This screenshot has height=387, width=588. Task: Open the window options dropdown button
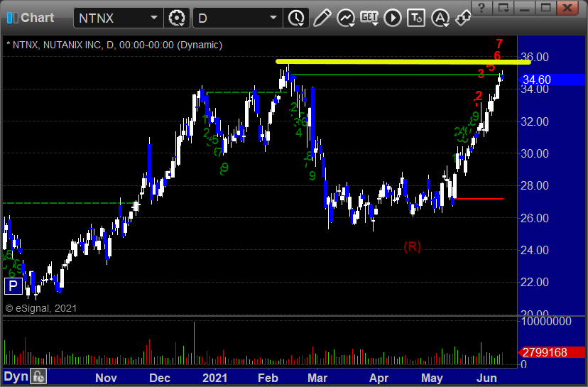[x=503, y=7]
